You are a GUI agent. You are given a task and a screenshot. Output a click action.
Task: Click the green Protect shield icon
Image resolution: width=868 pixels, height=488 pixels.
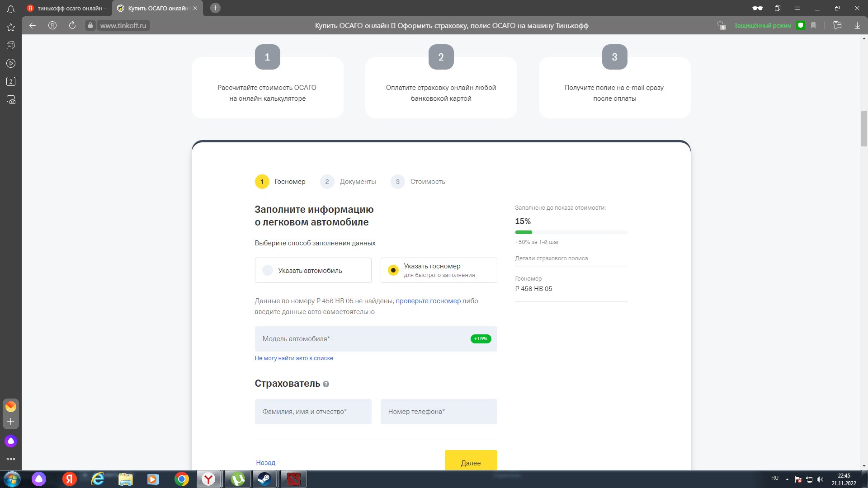801,25
